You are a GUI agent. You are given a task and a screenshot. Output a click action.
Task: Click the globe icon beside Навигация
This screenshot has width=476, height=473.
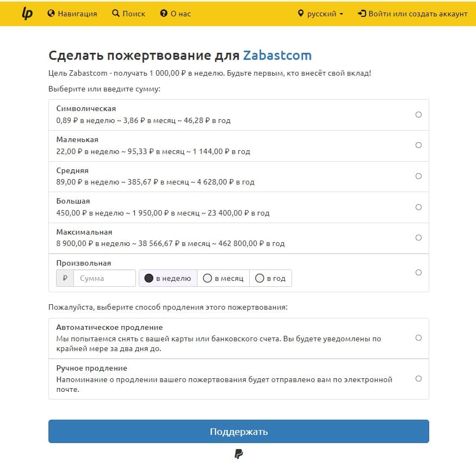51,14
